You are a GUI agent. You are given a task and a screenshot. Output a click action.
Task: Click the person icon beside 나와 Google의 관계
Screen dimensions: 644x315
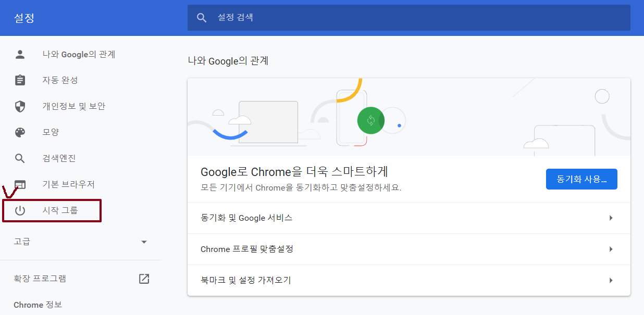[20, 54]
